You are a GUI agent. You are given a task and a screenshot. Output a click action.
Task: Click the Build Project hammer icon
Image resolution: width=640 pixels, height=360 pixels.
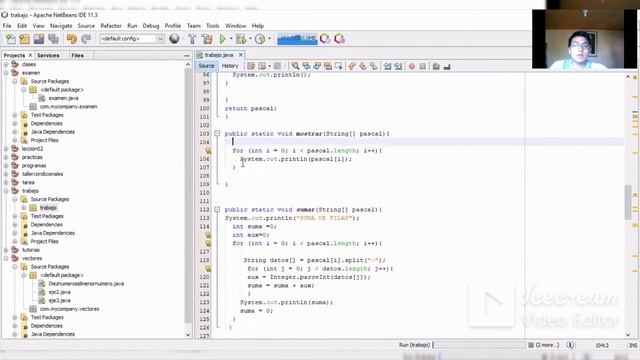[192, 39]
